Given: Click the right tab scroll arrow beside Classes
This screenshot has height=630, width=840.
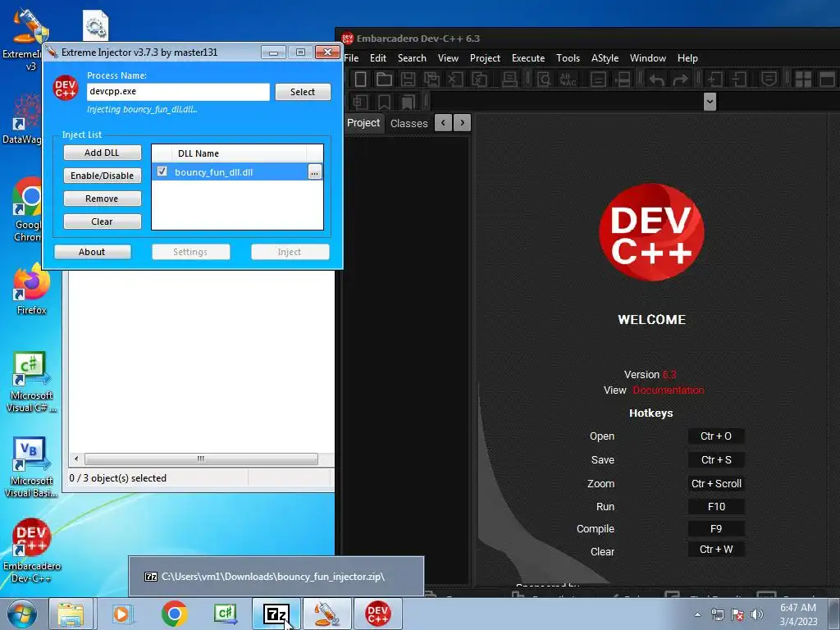Looking at the screenshot, I should (463, 123).
